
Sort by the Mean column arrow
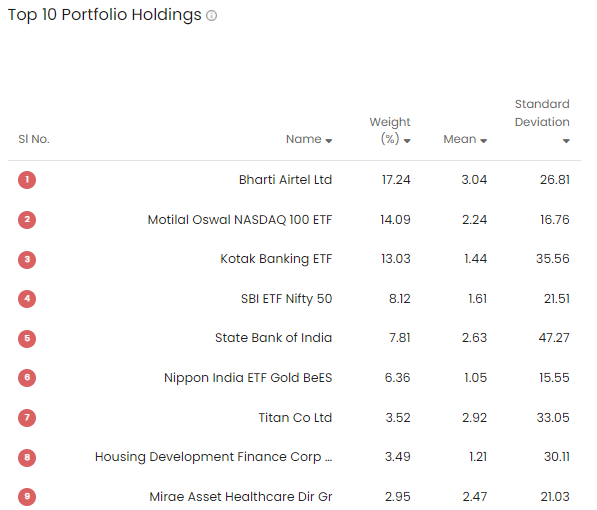(484, 141)
